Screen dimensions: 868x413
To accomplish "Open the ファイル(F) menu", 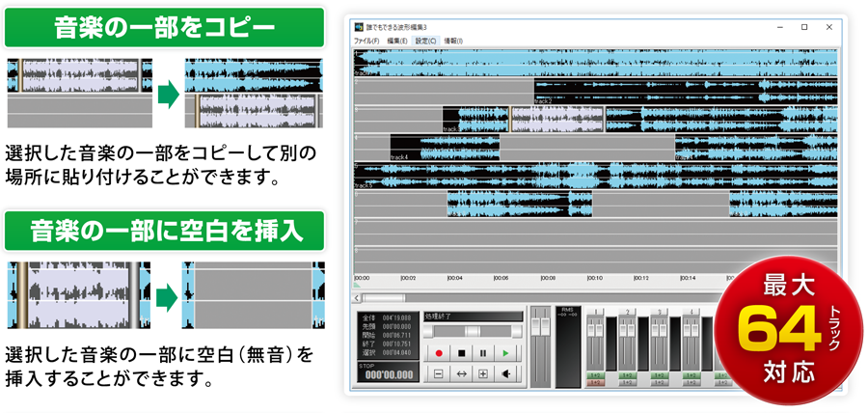I will [366, 41].
